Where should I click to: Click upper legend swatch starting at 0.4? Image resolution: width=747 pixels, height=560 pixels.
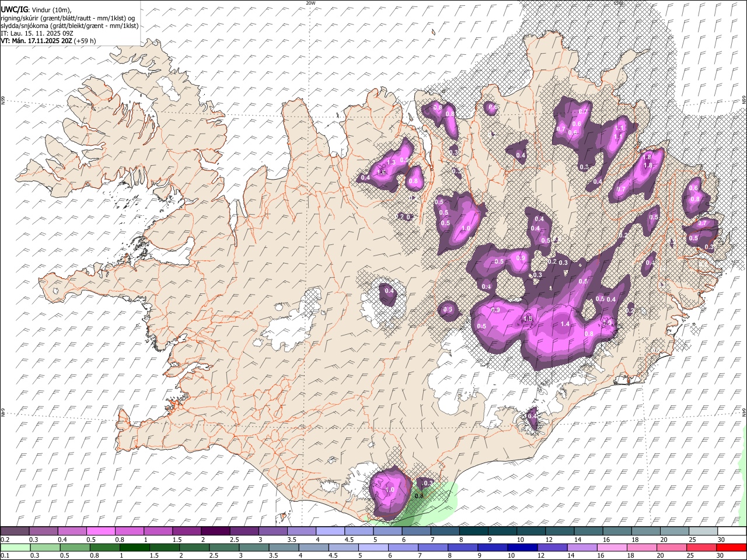(x=72, y=531)
